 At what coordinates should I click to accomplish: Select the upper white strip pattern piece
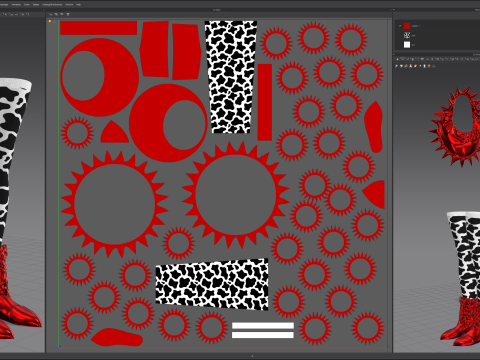coord(263,326)
